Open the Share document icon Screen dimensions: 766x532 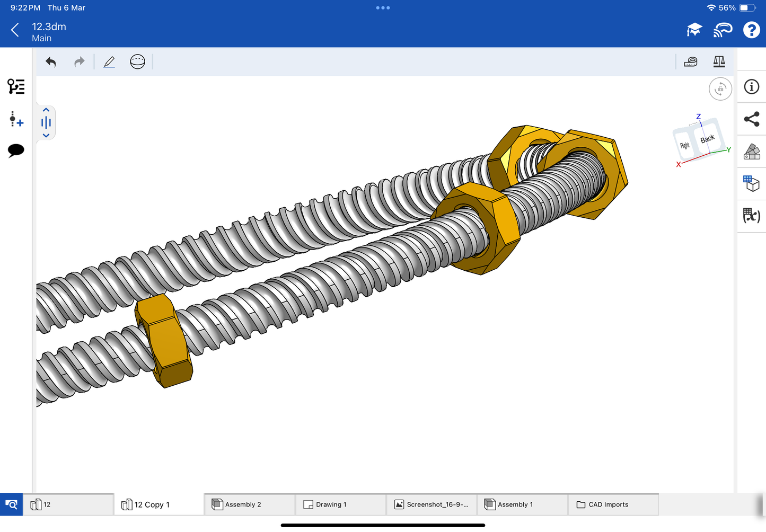point(752,119)
